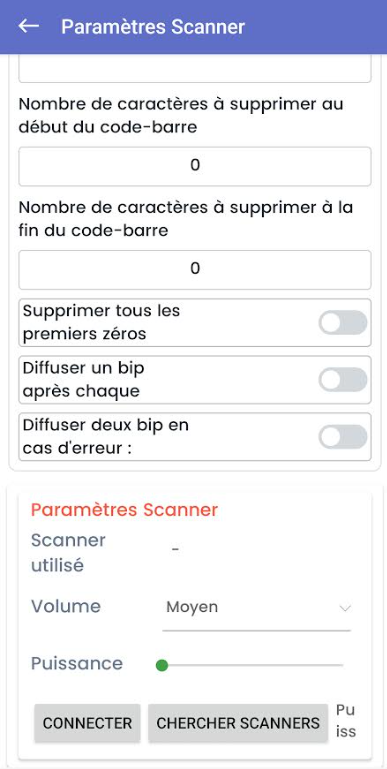Click the Paramètres Scanner header title
387x769 pixels.
[x=153, y=26]
